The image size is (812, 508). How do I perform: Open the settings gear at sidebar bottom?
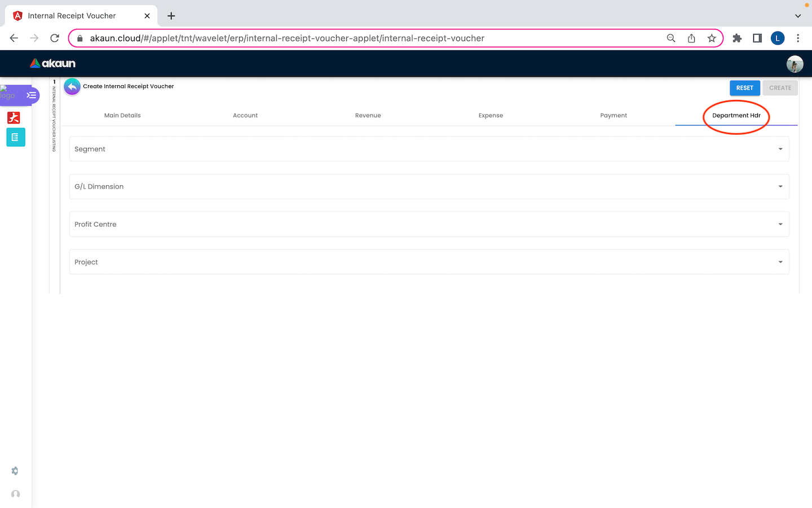point(15,471)
